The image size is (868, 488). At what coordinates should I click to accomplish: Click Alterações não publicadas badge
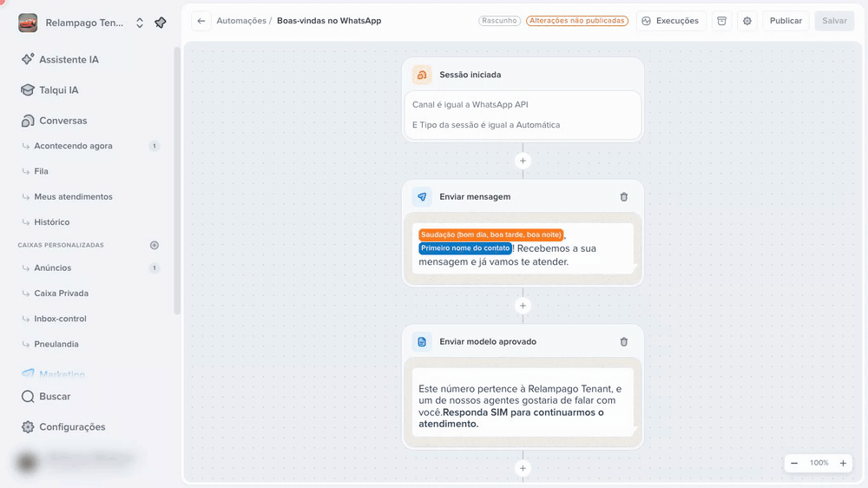(x=577, y=21)
